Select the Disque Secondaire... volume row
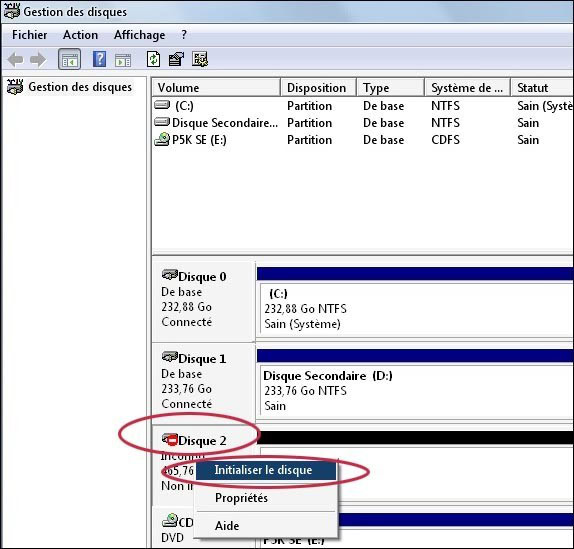 (363, 123)
